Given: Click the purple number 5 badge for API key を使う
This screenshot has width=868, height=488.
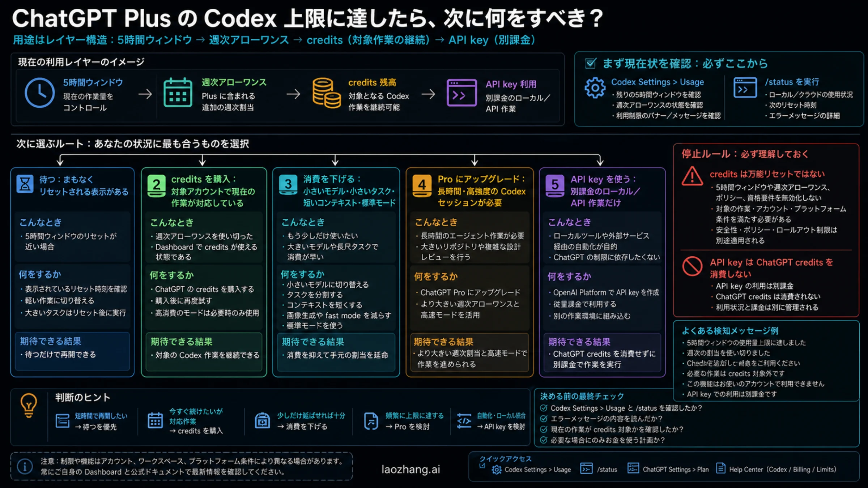Looking at the screenshot, I should coord(555,185).
